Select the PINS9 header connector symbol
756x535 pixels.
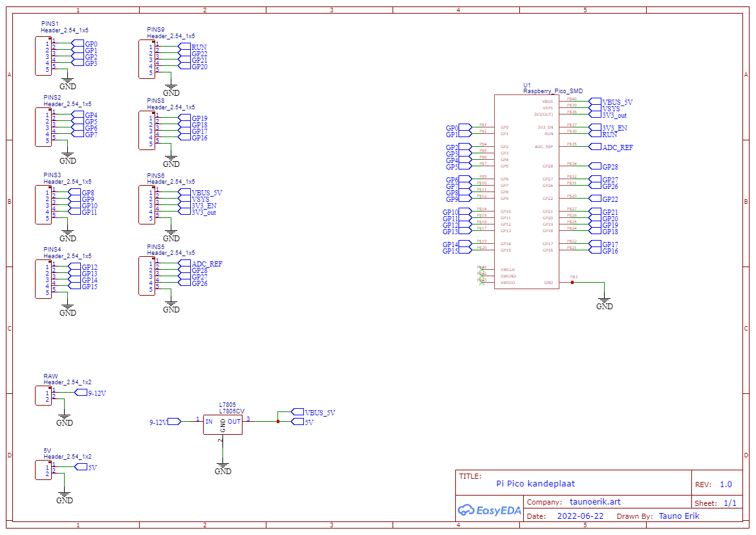click(147, 59)
